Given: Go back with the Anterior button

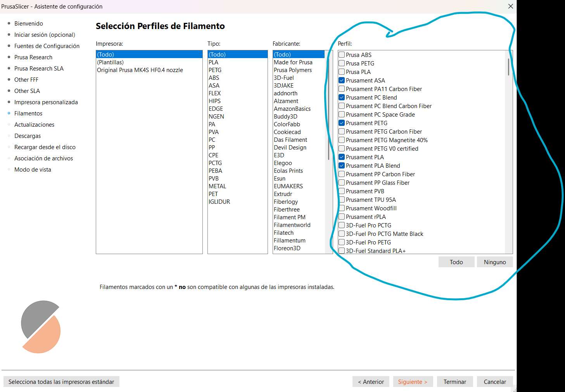Looking at the screenshot, I should coord(371,382).
